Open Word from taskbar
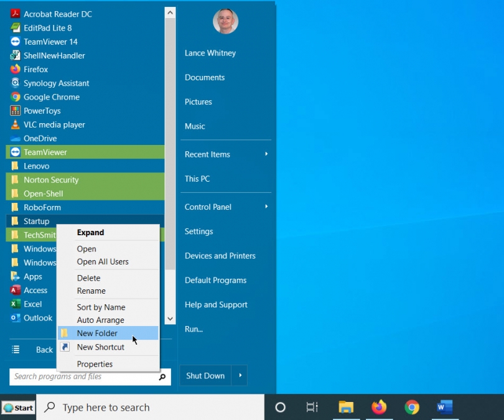Viewport: 504px width, 420px height. click(444, 407)
